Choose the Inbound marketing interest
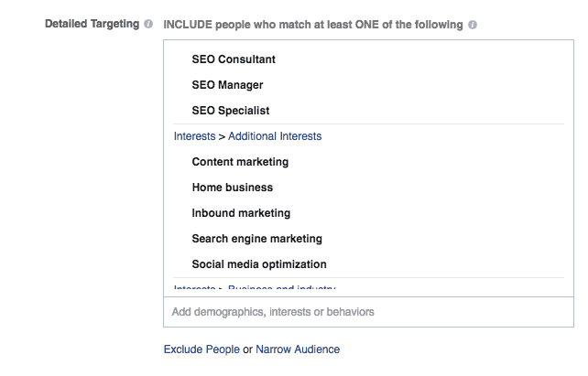 (241, 213)
